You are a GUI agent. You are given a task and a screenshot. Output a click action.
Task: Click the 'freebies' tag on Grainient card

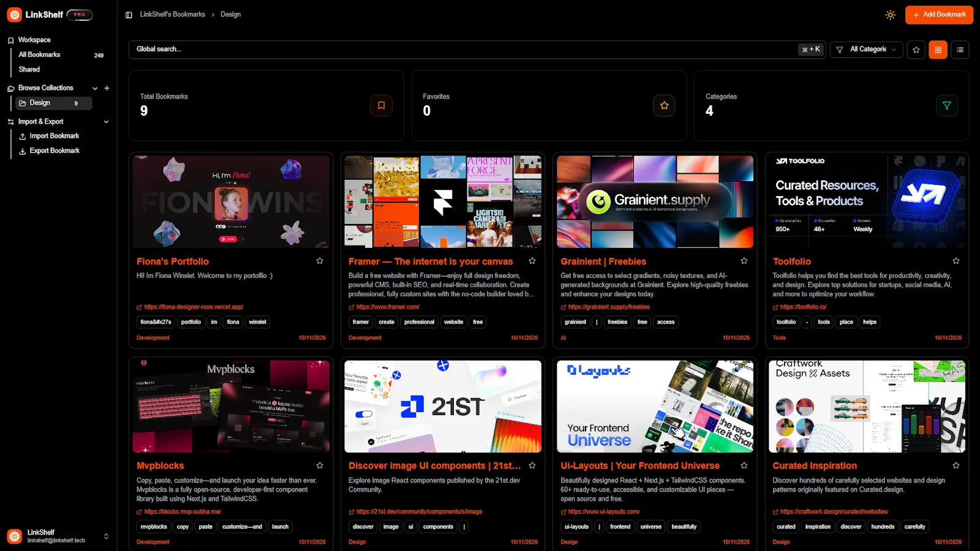[617, 322]
